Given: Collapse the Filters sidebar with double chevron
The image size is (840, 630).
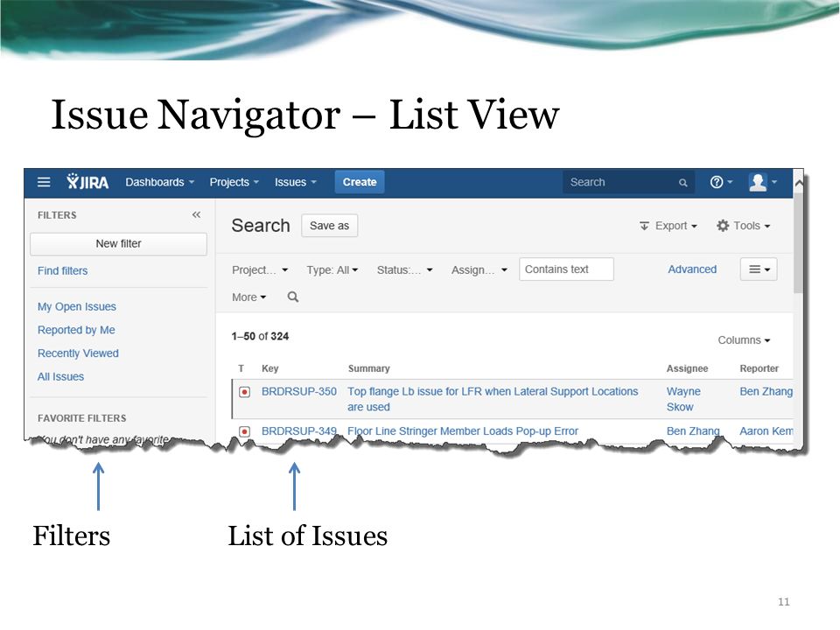Looking at the screenshot, I should click(196, 215).
